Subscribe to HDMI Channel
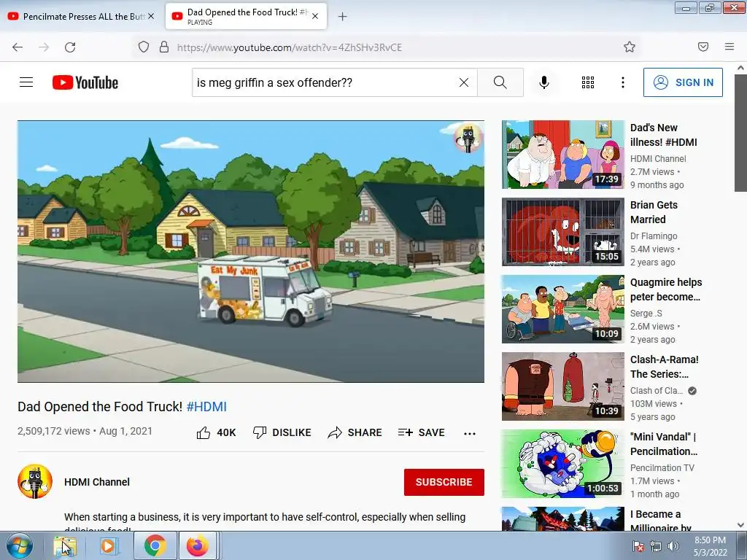Viewport: 747px width, 560px height. pos(444,482)
